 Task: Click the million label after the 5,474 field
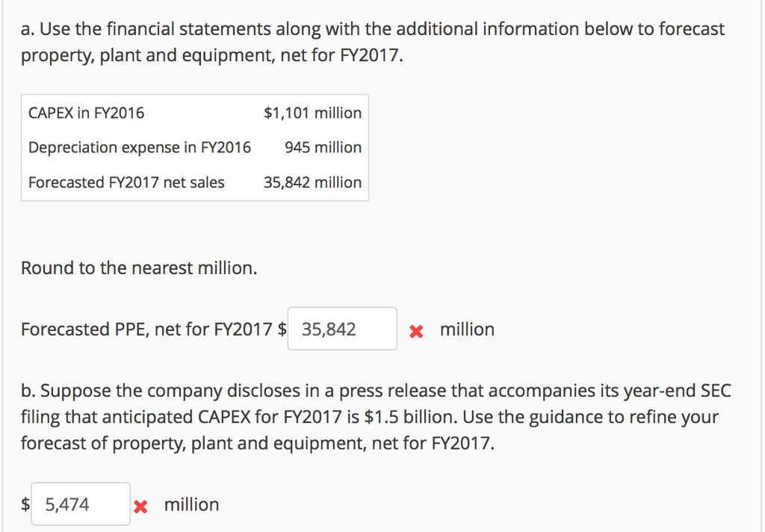pos(191,505)
